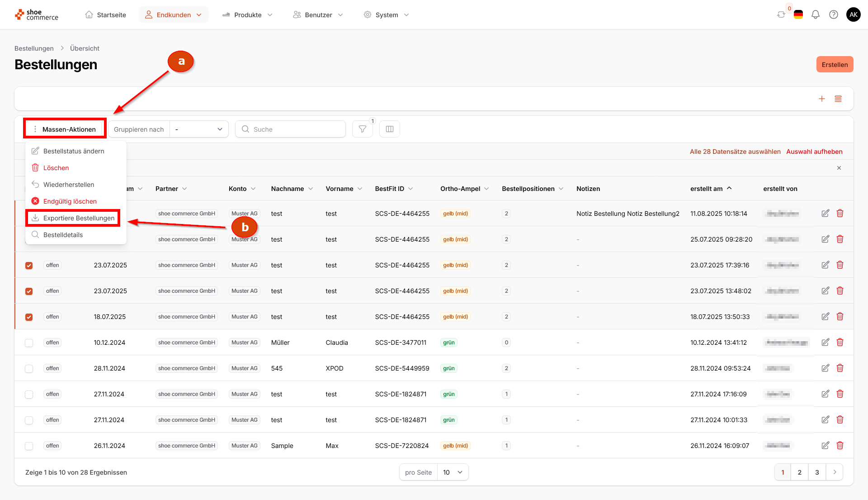Click Alle 28 Datensätze auswählen link

pos(735,152)
